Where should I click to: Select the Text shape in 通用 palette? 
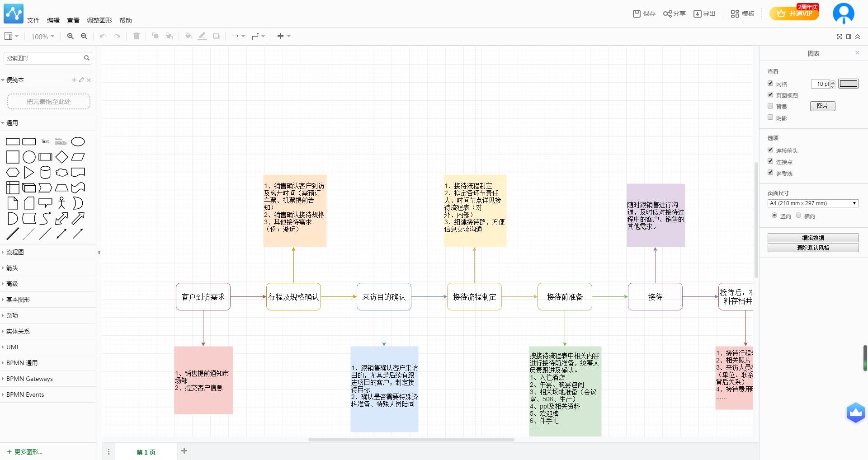(x=45, y=141)
